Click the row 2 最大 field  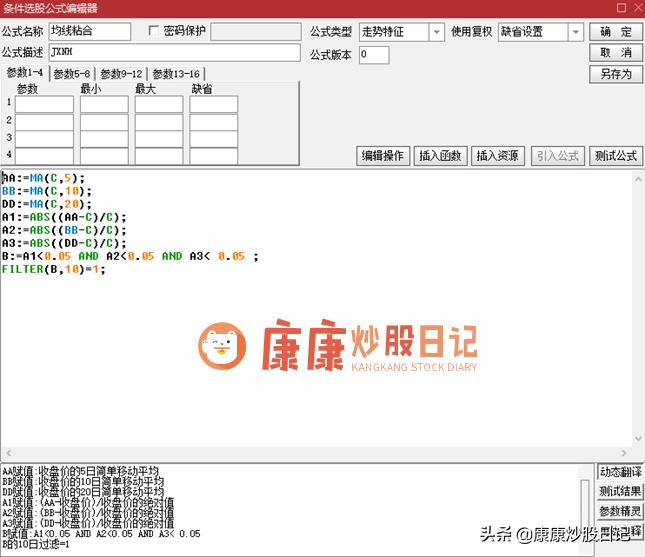[x=159, y=122]
